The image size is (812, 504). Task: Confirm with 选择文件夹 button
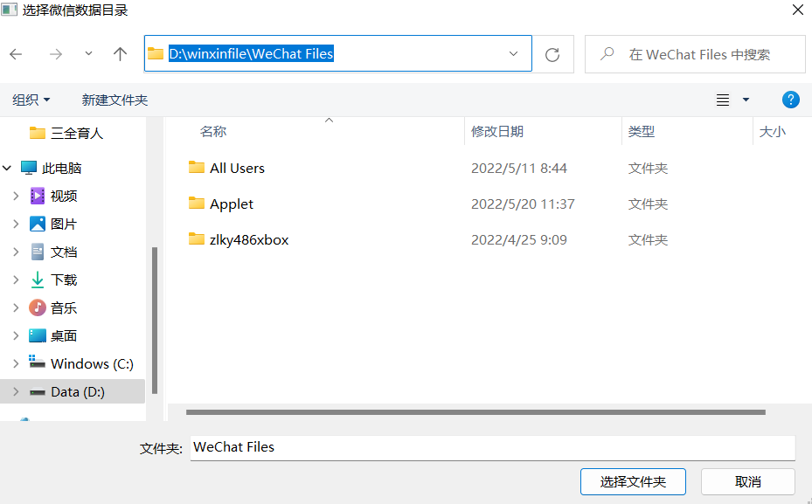(x=633, y=482)
